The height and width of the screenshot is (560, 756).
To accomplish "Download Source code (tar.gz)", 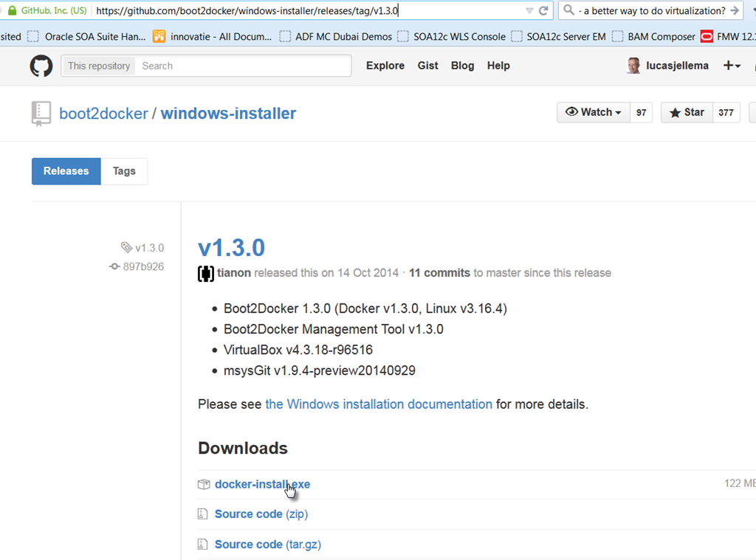I will 267,544.
